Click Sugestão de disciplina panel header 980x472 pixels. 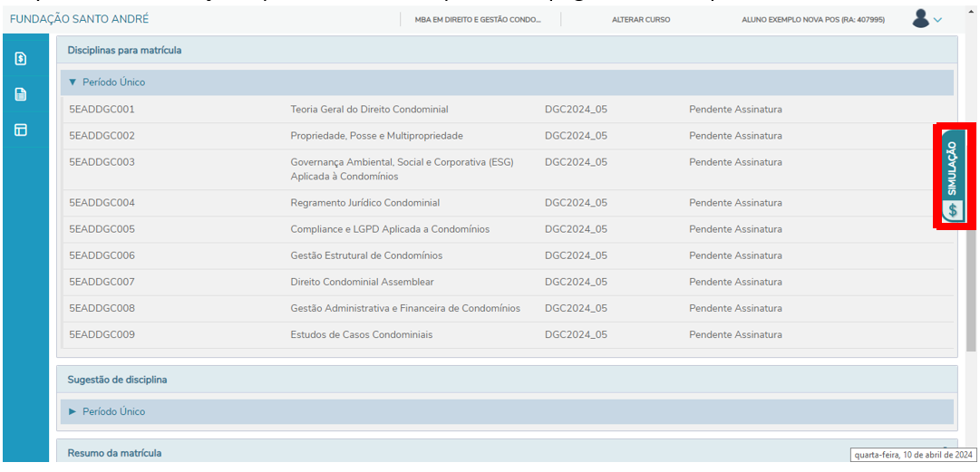point(507,379)
